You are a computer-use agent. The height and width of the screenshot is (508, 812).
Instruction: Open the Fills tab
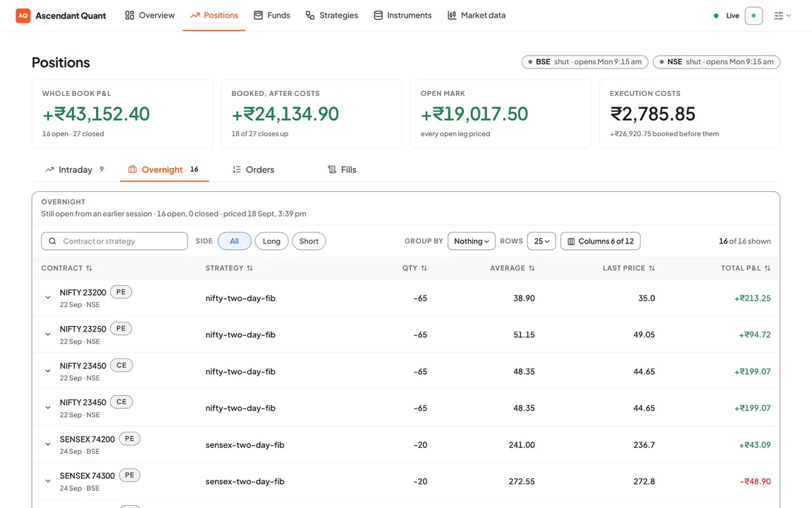coord(343,169)
